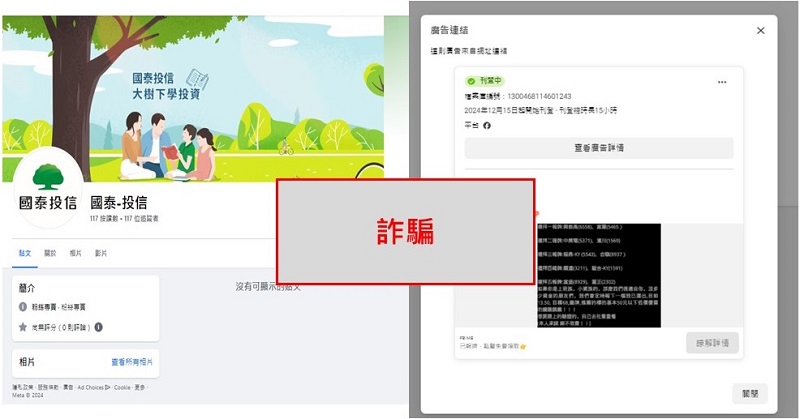The height and width of the screenshot is (419, 800).
Task: Click the 瞭解詳情 button in the ad preview
Action: click(x=712, y=343)
